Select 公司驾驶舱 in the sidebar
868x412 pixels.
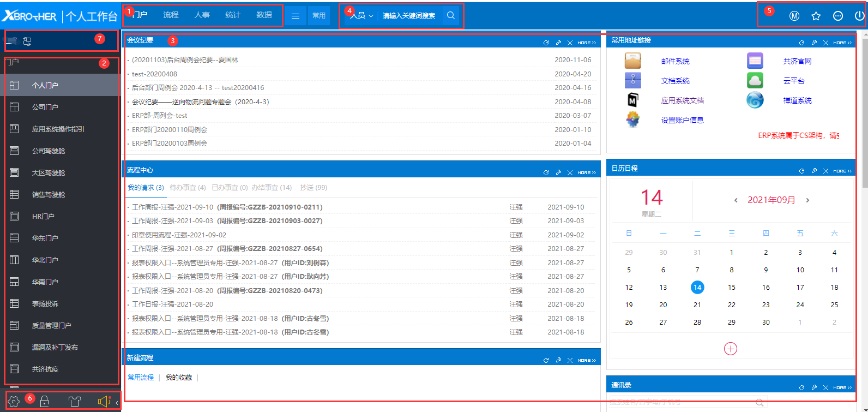(49, 151)
